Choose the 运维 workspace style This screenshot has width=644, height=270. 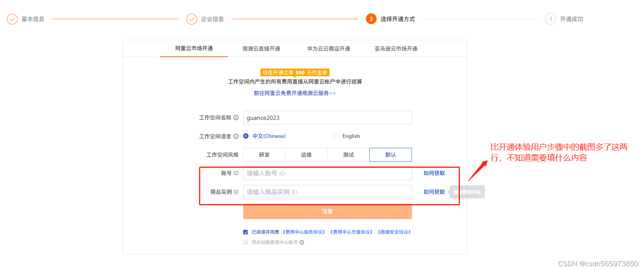[x=306, y=155]
